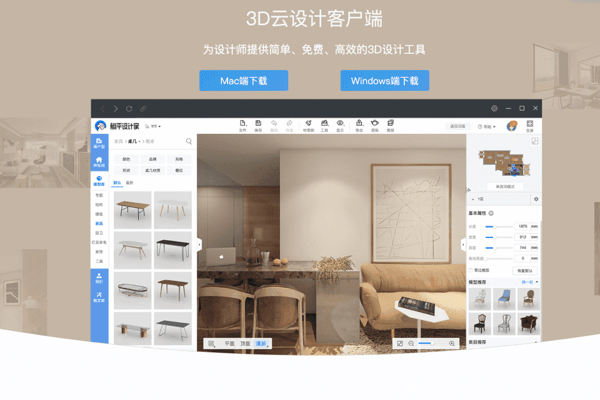Viewport: 600px width, 400px height.
Task: Click the restore default button in properties
Action: (x=525, y=270)
